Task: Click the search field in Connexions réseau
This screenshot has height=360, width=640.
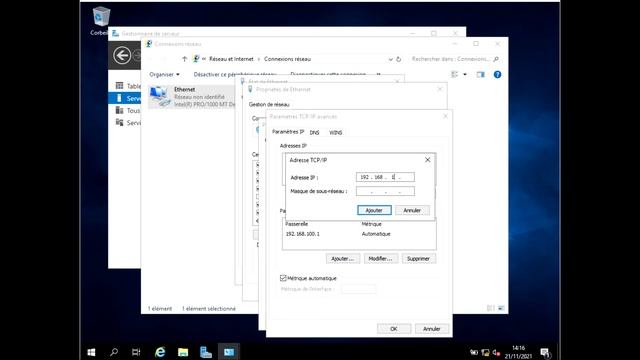Action: pyautogui.click(x=455, y=59)
